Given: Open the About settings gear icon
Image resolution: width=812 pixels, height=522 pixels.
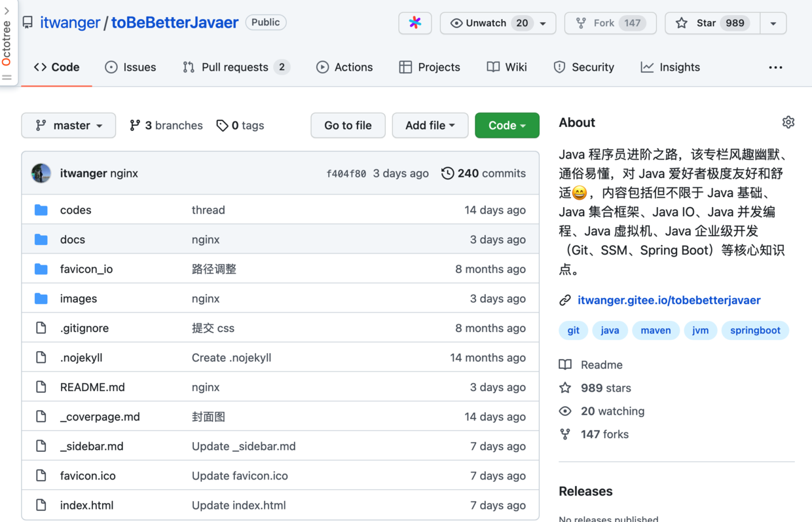Looking at the screenshot, I should click(788, 122).
